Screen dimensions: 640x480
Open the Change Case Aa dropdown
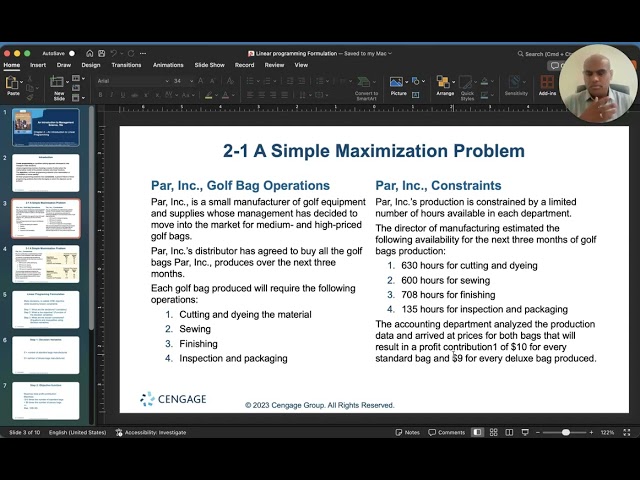pyautogui.click(x=187, y=95)
